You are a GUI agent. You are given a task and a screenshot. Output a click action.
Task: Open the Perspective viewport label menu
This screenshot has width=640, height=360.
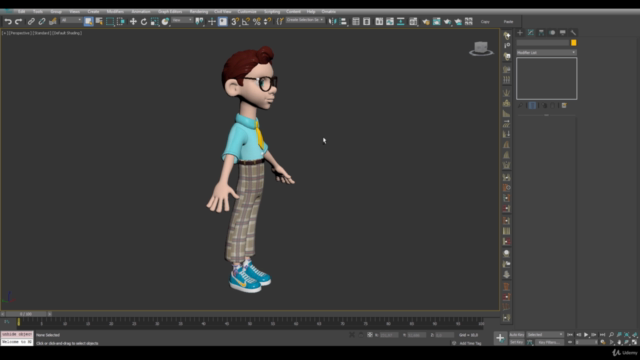pyautogui.click(x=19, y=33)
